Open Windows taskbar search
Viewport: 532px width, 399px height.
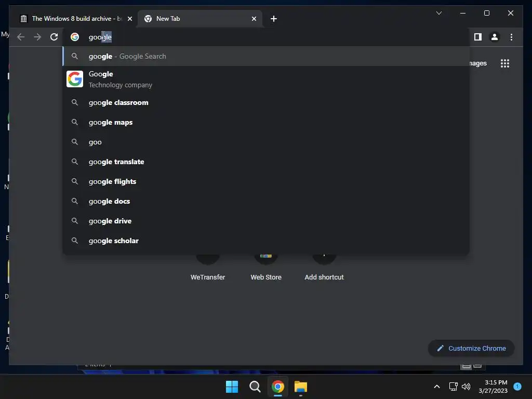pos(255,387)
